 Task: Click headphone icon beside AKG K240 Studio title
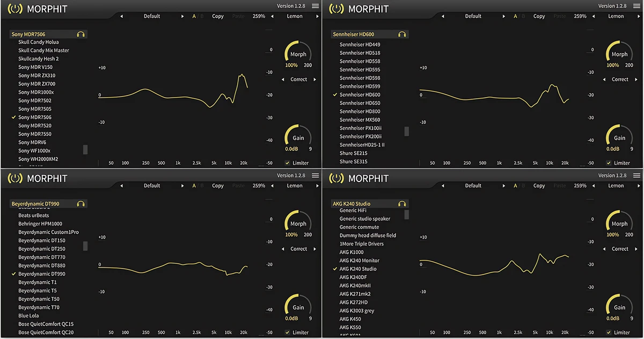pos(402,204)
